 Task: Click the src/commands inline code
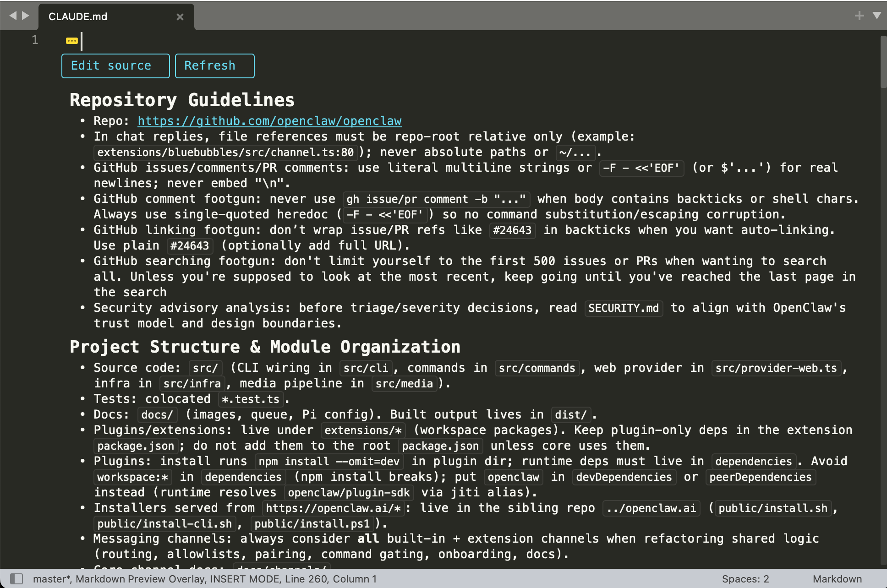tap(537, 368)
